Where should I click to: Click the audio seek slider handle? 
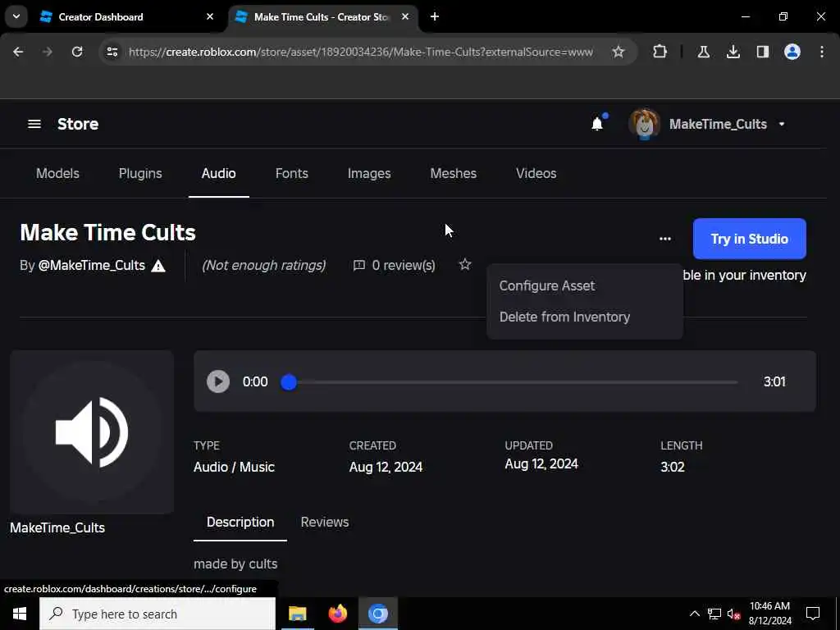tap(289, 382)
